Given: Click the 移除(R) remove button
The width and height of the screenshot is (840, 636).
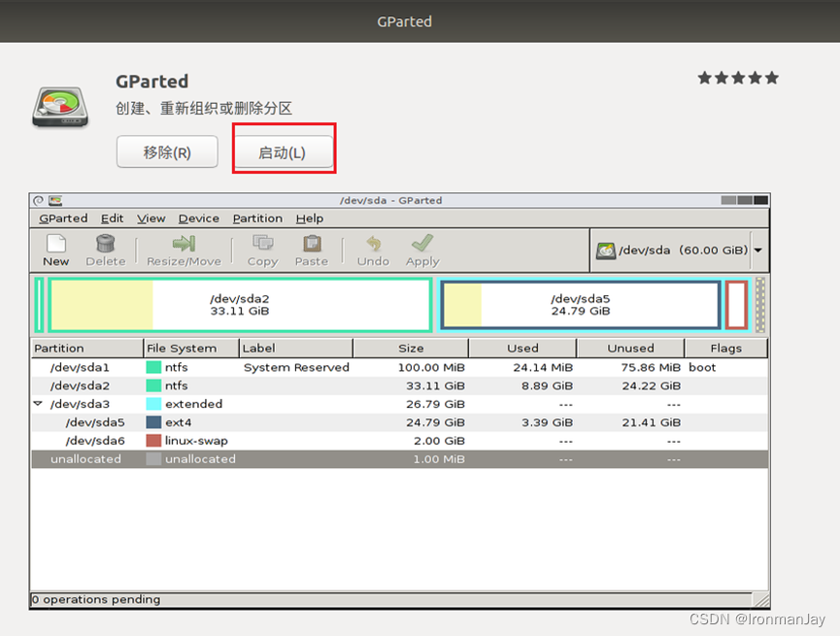Looking at the screenshot, I should (167, 152).
